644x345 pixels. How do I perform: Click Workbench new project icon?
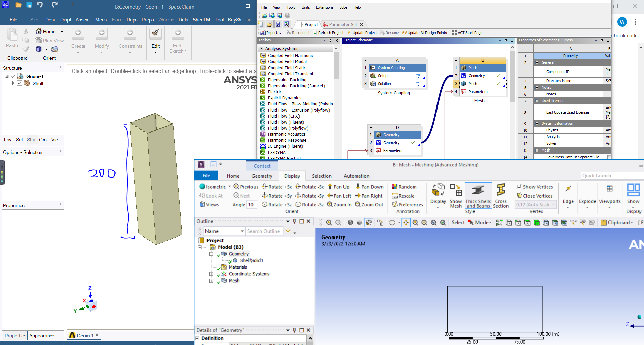261,24
